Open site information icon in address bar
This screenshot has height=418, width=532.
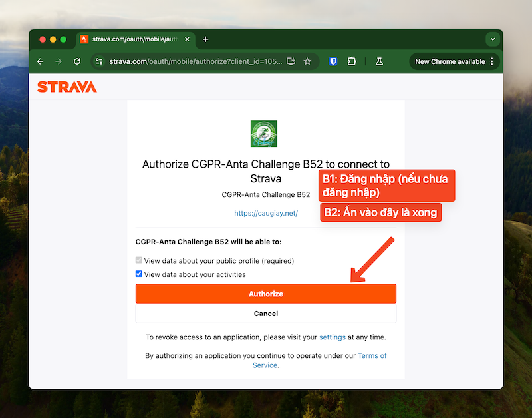[x=99, y=61]
